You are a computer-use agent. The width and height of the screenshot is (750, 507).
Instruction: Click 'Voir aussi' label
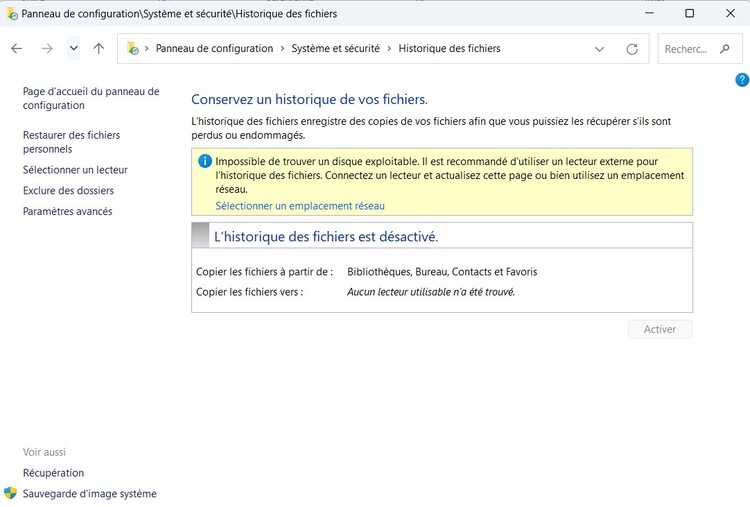point(44,452)
